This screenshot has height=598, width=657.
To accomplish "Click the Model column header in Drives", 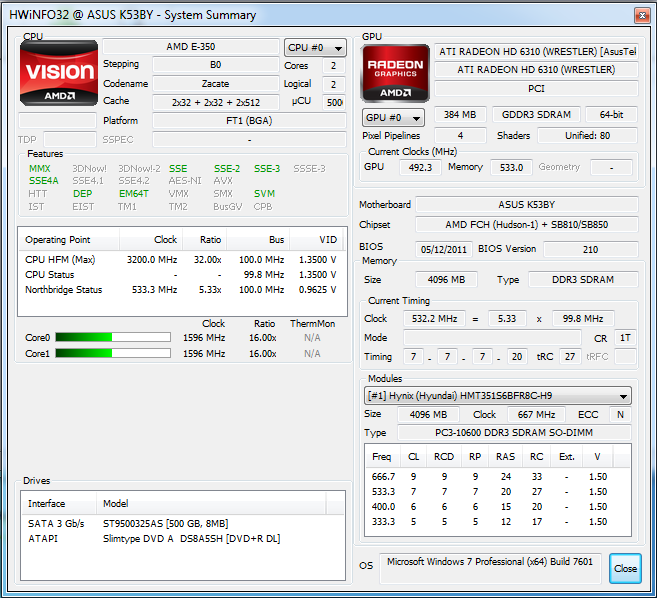I will click(x=211, y=503).
